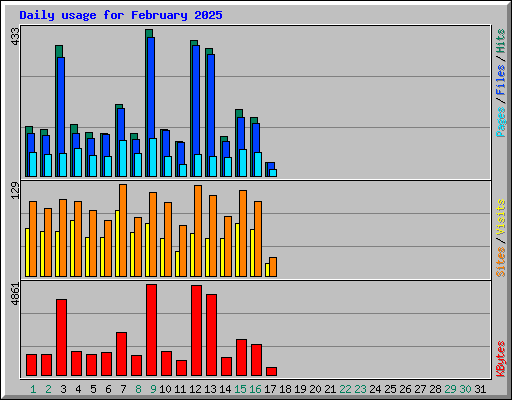Click the blue files bar for day 13
Screen dimensions: 512x400
click(x=211, y=115)
